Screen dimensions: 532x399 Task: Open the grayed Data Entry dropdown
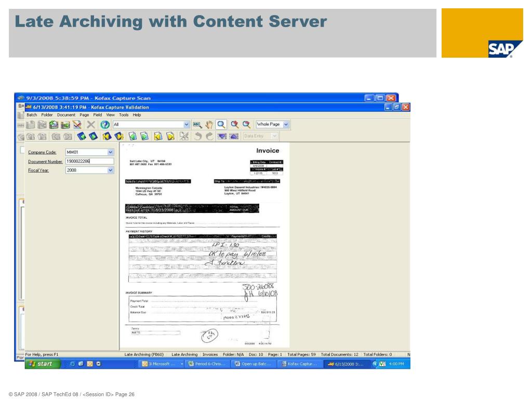(x=274, y=136)
